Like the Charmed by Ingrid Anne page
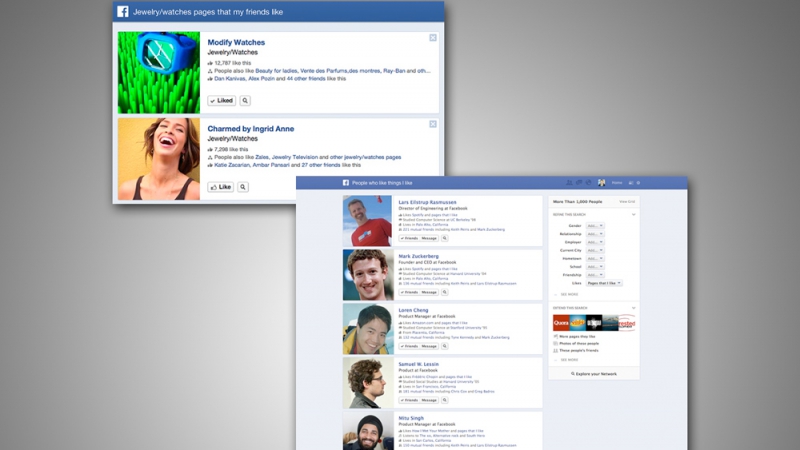Viewport: 800px width, 450px height. tap(220, 187)
